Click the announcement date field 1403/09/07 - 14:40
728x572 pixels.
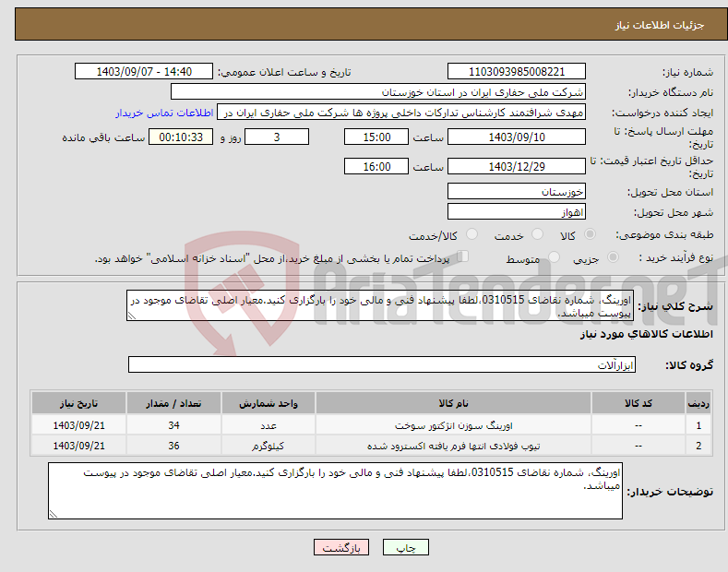click(144, 72)
